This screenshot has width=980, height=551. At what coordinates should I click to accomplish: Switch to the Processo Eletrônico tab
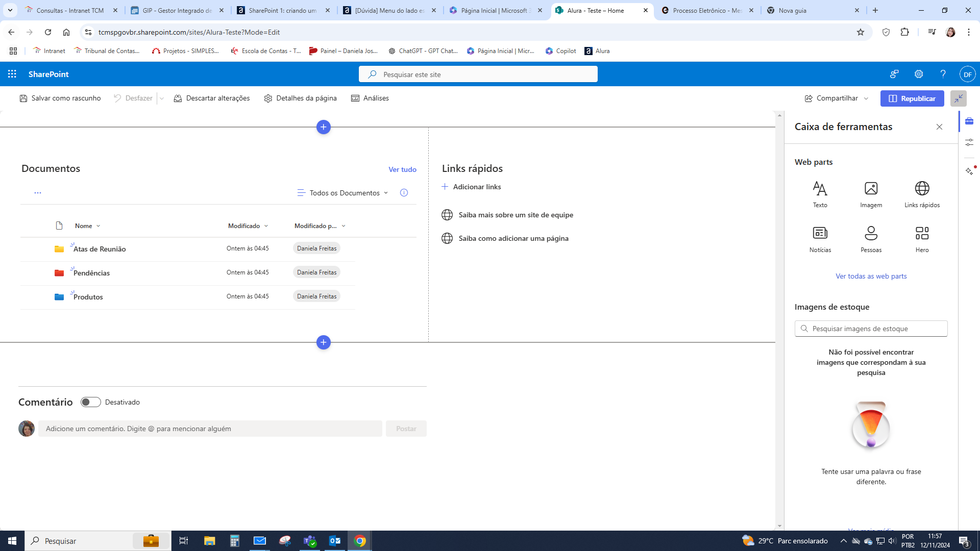click(707, 10)
